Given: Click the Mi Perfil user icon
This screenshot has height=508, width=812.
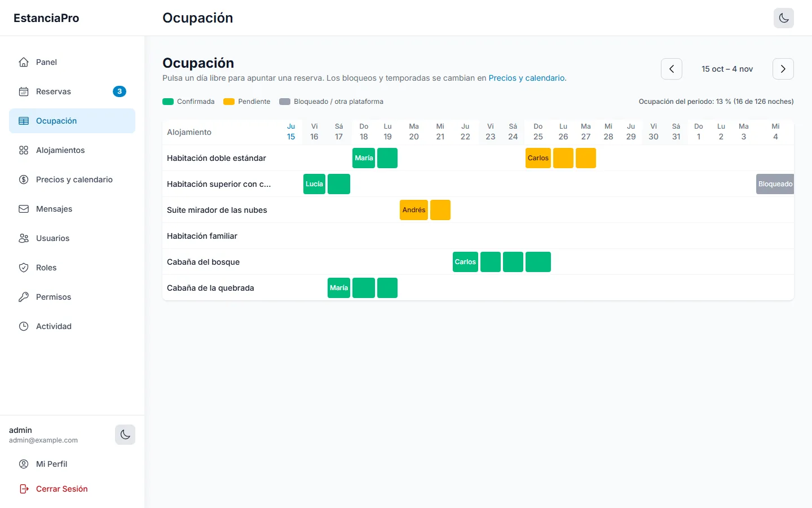Looking at the screenshot, I should point(24,464).
